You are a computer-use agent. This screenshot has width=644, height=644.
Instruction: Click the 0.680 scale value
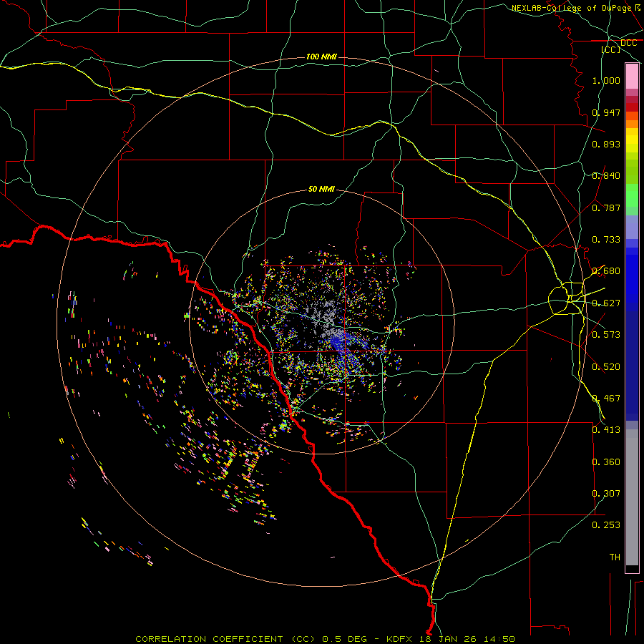[606, 271]
